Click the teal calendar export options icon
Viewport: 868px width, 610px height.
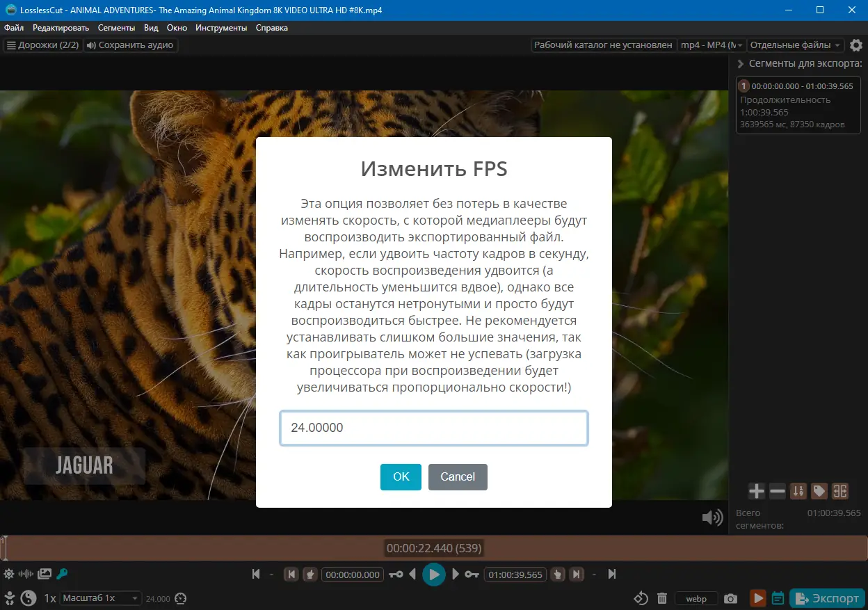click(x=778, y=598)
